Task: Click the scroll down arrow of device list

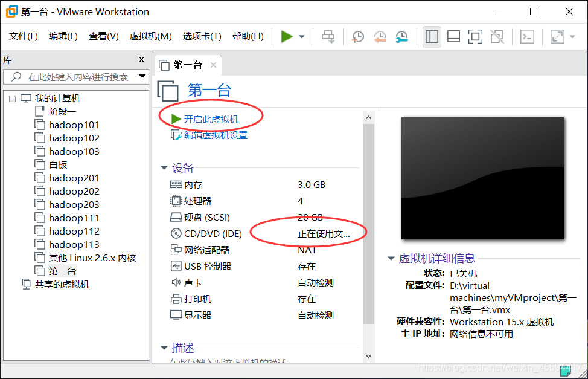Action: click(369, 356)
